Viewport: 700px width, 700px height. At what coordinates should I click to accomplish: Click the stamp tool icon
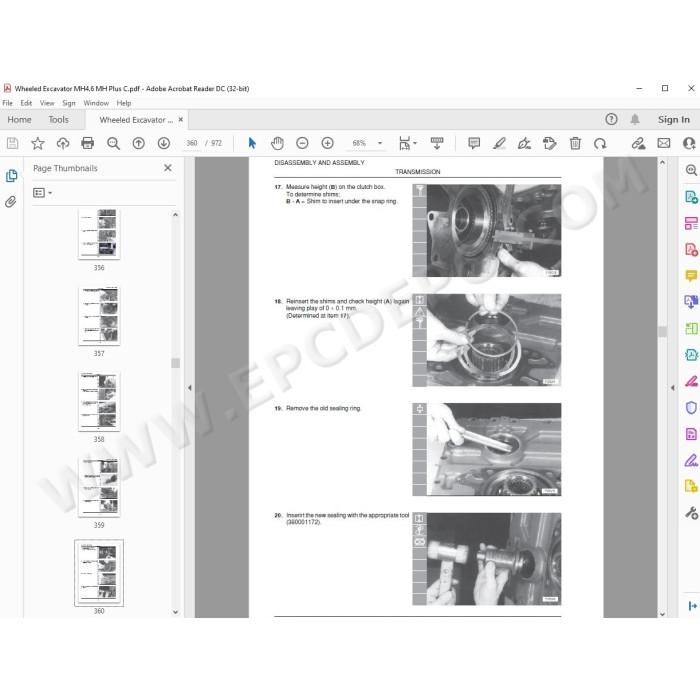point(550,143)
